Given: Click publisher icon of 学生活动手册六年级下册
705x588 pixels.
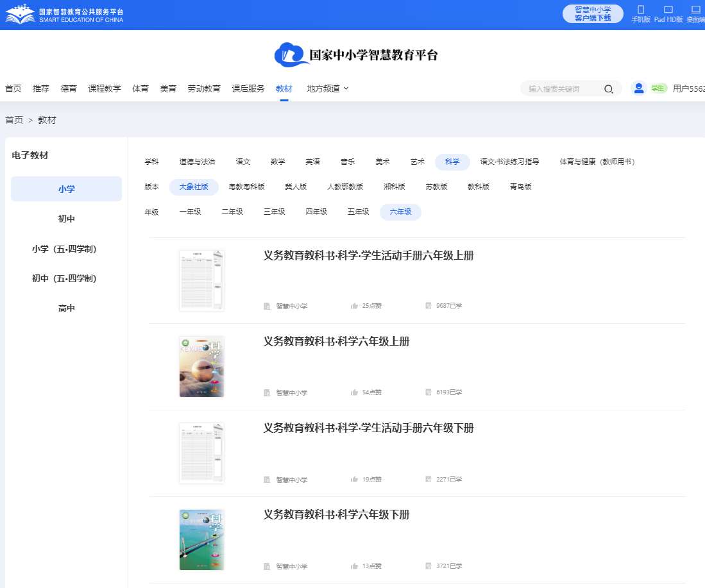Looking at the screenshot, I should coord(267,480).
